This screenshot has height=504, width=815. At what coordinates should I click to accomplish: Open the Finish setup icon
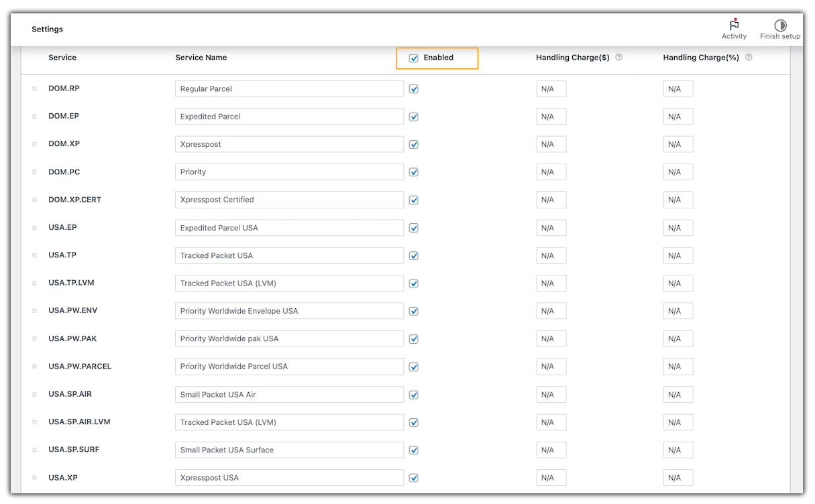(x=780, y=25)
